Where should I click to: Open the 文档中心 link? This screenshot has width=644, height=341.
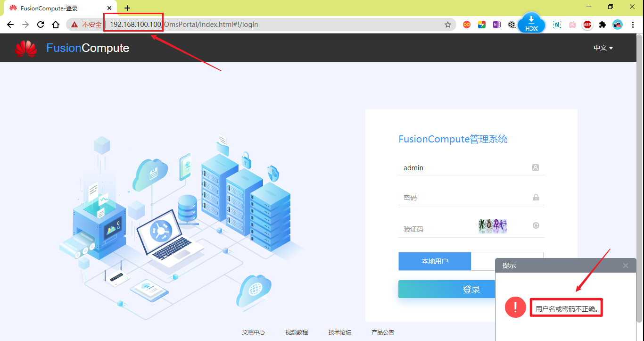[x=254, y=332]
